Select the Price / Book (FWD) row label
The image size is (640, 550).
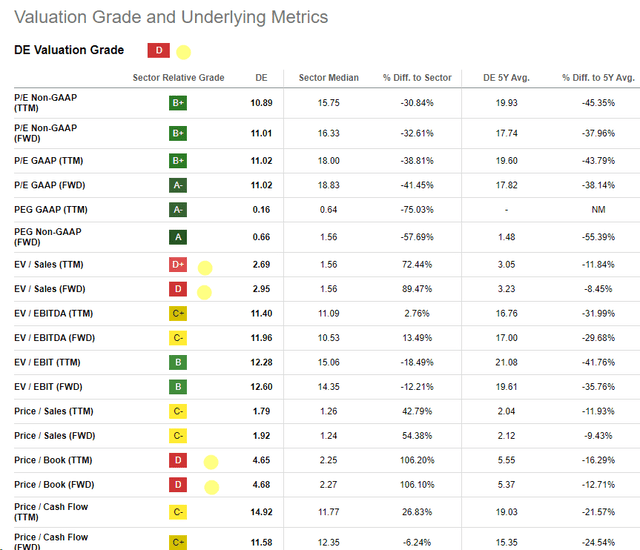(54, 485)
